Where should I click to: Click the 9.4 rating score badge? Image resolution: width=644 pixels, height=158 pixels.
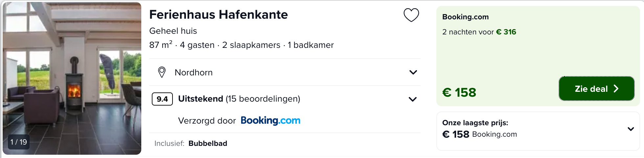pyautogui.click(x=162, y=99)
